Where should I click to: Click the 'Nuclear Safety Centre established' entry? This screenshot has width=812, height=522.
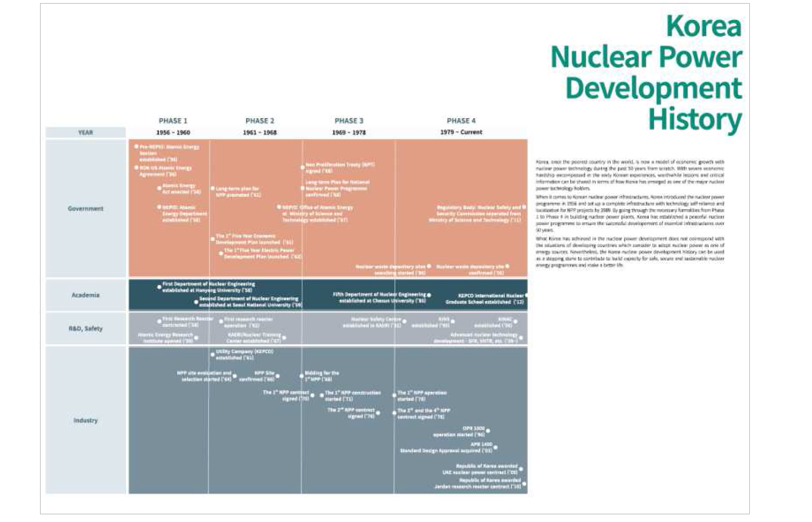click(x=375, y=322)
